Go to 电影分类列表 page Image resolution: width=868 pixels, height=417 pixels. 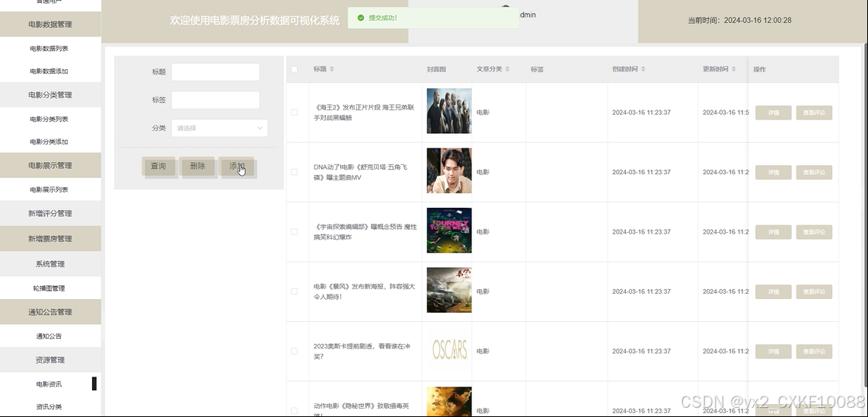coord(49,119)
